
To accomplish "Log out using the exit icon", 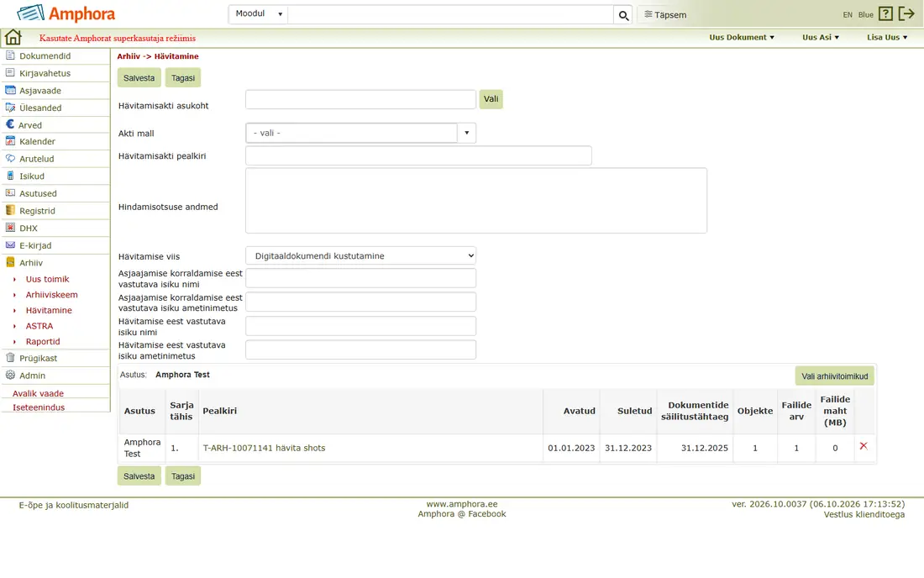I will pos(906,14).
